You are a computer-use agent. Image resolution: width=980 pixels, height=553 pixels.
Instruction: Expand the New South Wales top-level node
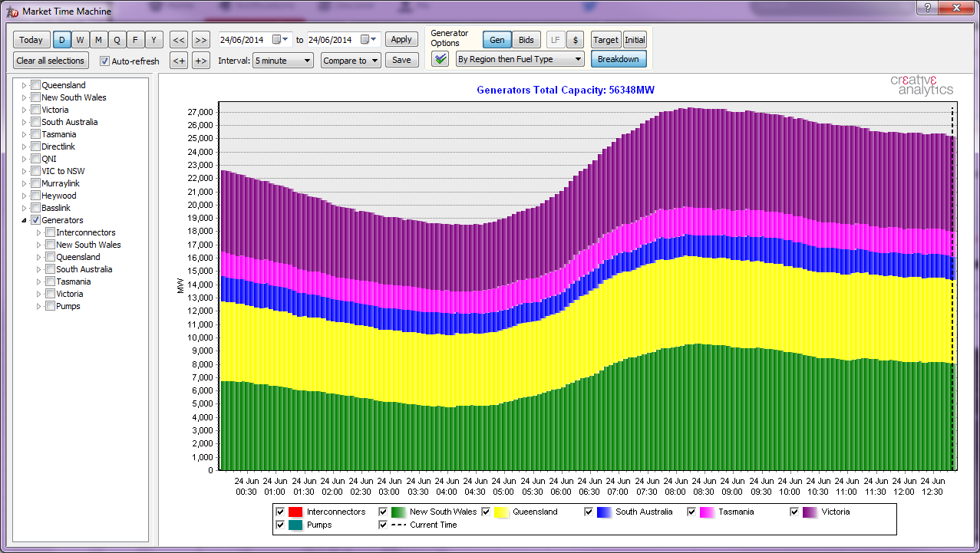(24, 97)
